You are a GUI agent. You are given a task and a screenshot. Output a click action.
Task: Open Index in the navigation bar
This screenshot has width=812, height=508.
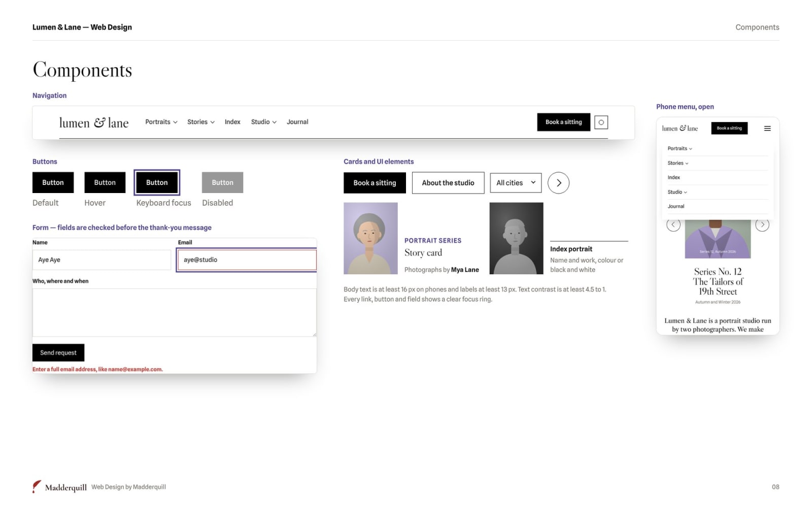pyautogui.click(x=232, y=122)
